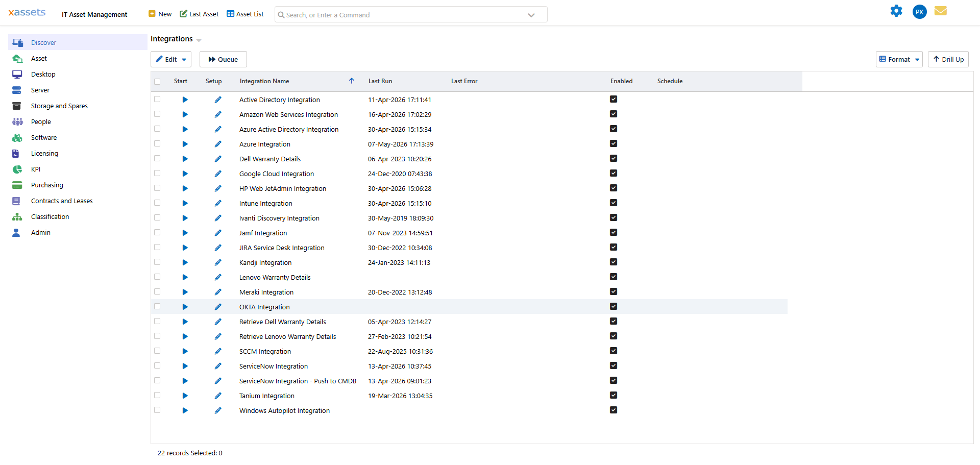
Task: Click the Software sidebar icon
Action: coord(17,137)
